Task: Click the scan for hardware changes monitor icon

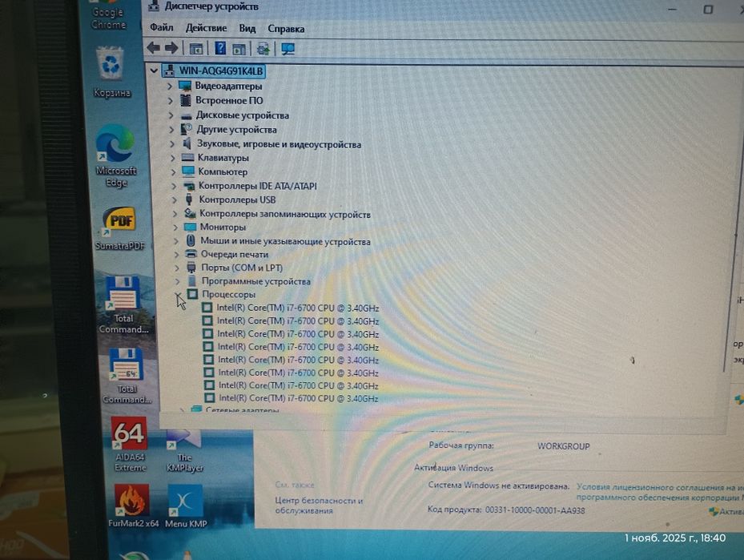Action: coord(288,49)
